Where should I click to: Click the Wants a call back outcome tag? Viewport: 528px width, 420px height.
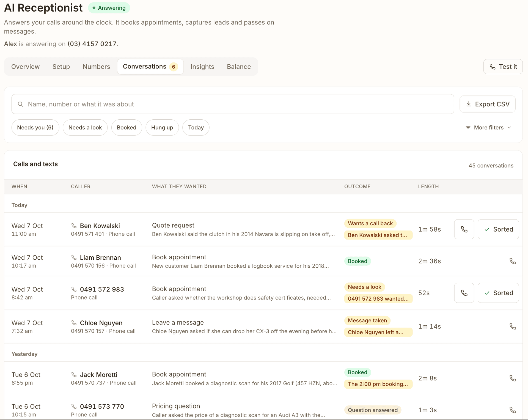370,223
